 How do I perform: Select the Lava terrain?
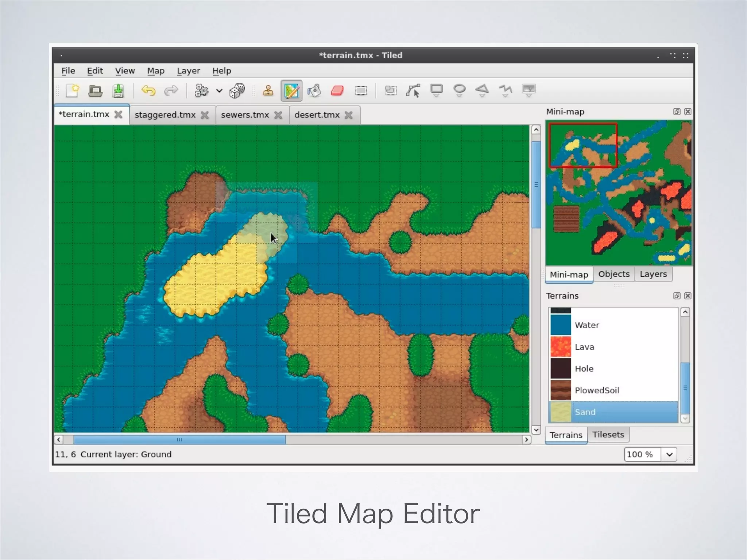(x=613, y=347)
